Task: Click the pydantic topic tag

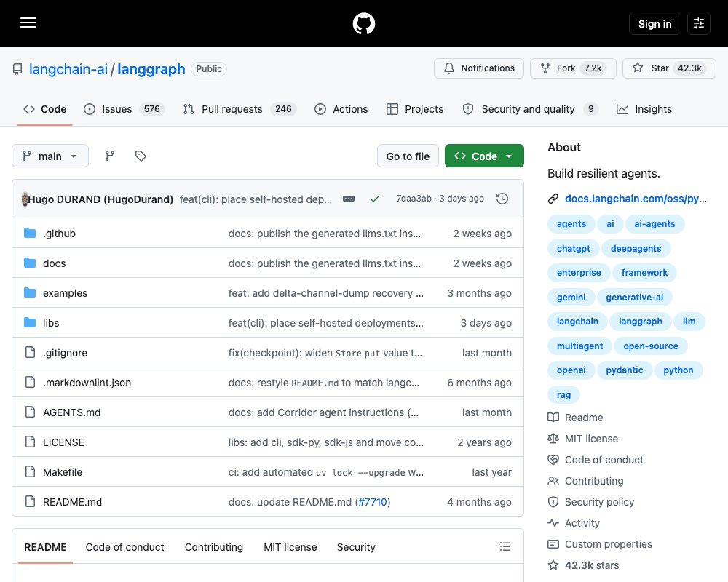Action: (x=624, y=370)
